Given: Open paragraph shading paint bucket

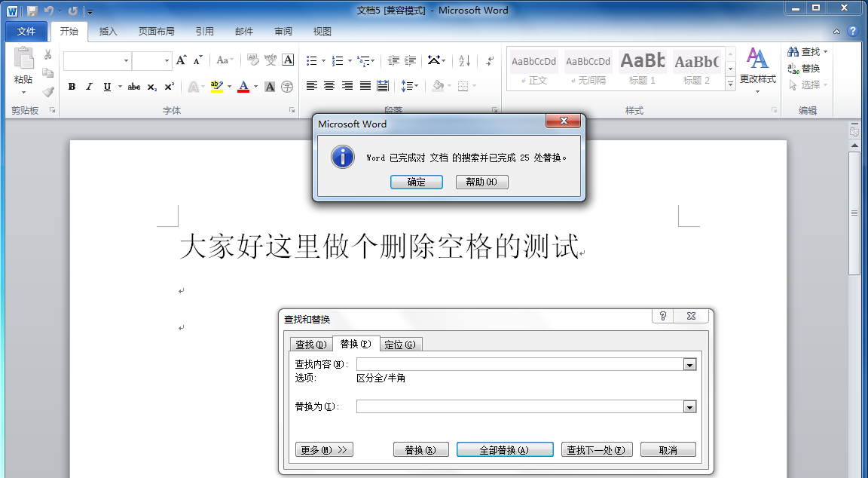Looking at the screenshot, I should (438, 86).
